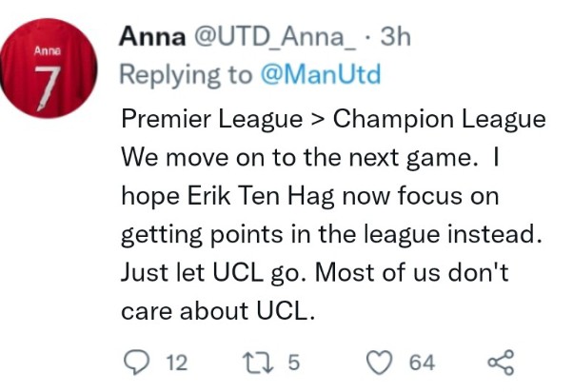The width and height of the screenshot is (573, 392).
Task: Open the display name Anna profile
Action: click(152, 37)
